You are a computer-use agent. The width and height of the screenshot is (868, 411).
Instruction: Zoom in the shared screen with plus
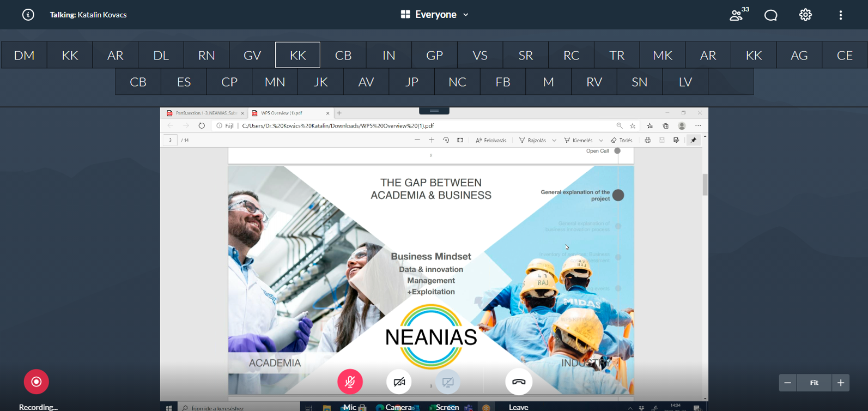(x=841, y=383)
